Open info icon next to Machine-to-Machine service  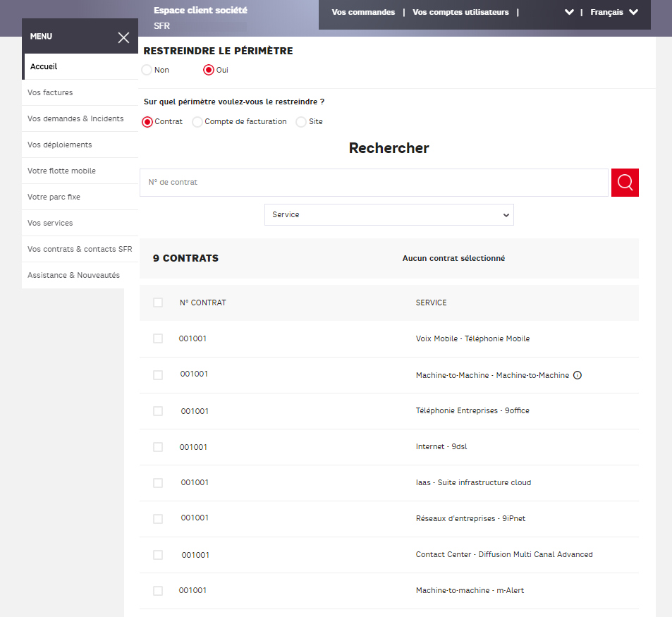tap(578, 375)
